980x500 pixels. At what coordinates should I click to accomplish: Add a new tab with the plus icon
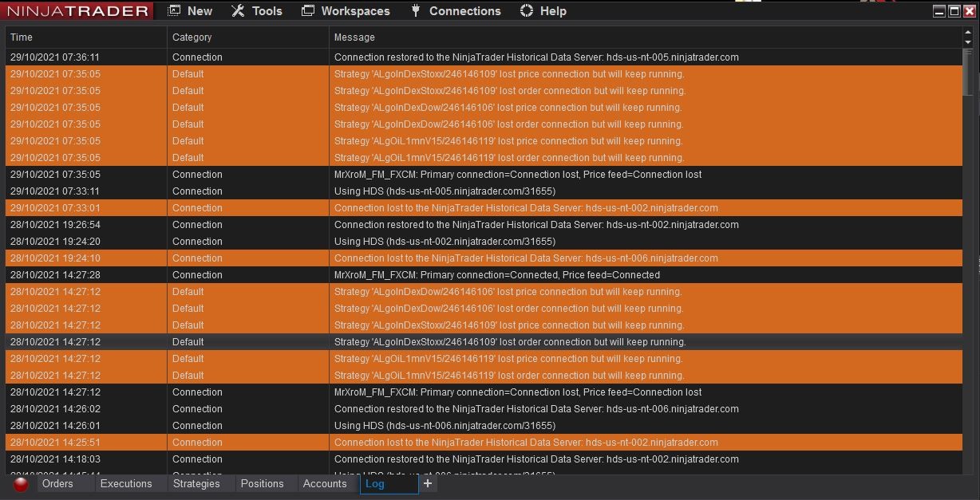click(x=429, y=483)
